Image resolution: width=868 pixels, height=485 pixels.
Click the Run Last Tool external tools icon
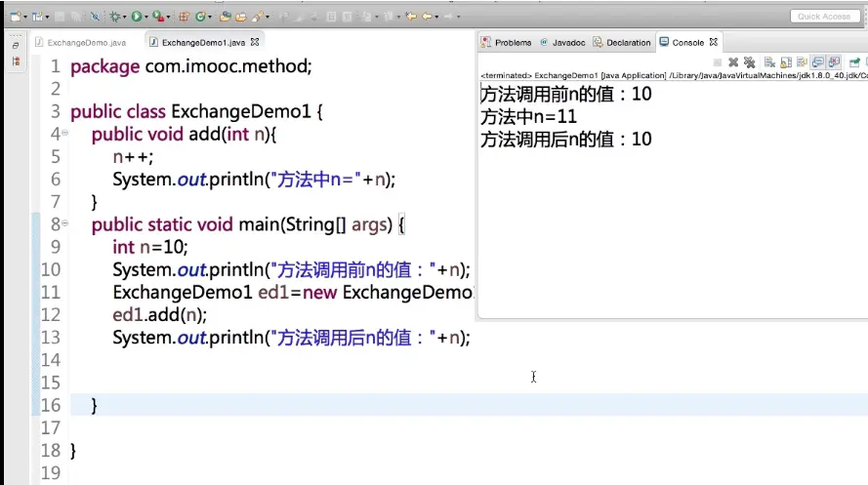158,17
